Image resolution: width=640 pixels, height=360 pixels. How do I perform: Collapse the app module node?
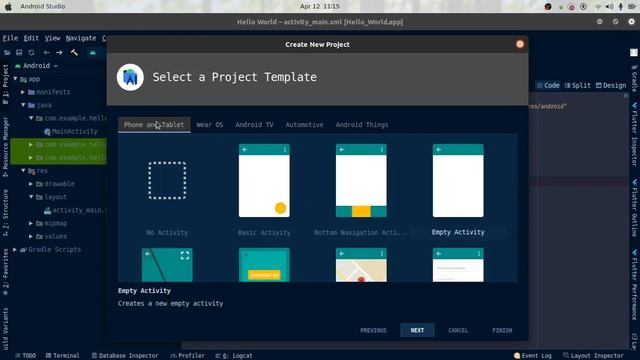16,79
